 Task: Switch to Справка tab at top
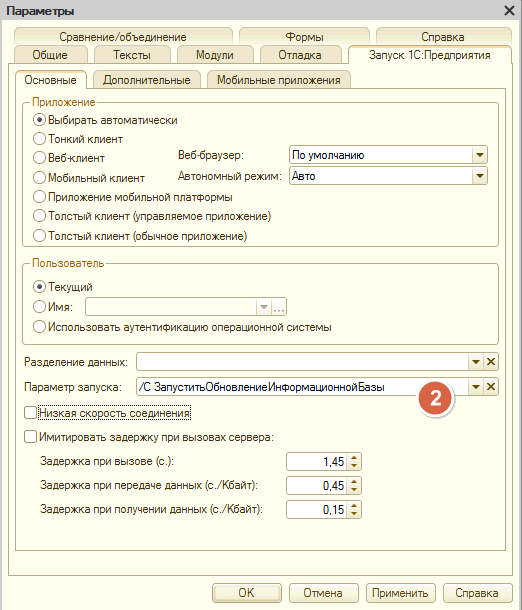coord(443,37)
